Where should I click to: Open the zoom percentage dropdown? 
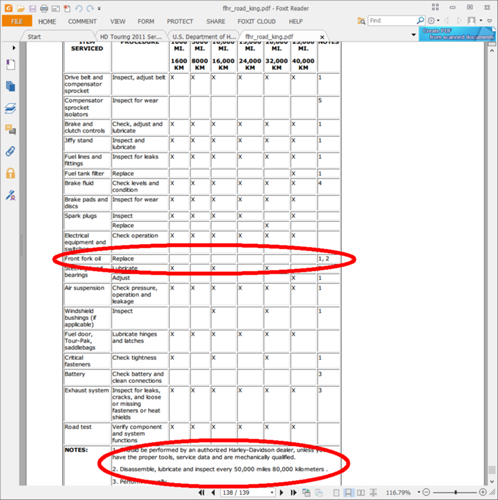[x=419, y=492]
